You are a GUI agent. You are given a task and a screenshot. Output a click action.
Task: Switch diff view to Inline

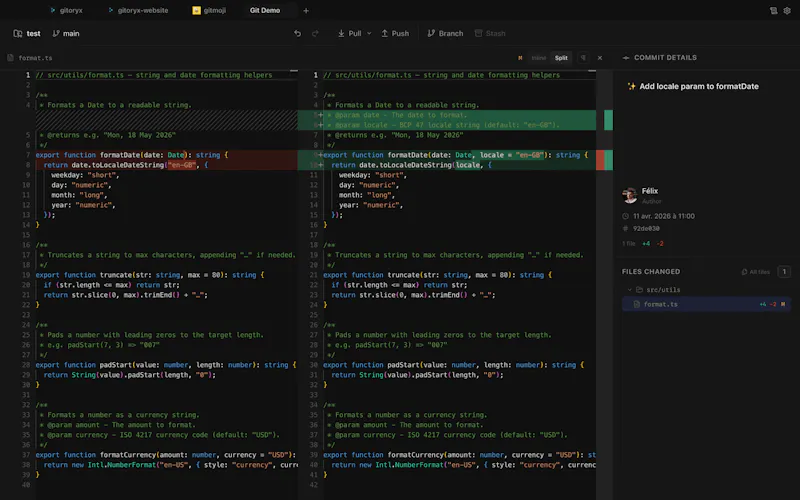[x=539, y=58]
